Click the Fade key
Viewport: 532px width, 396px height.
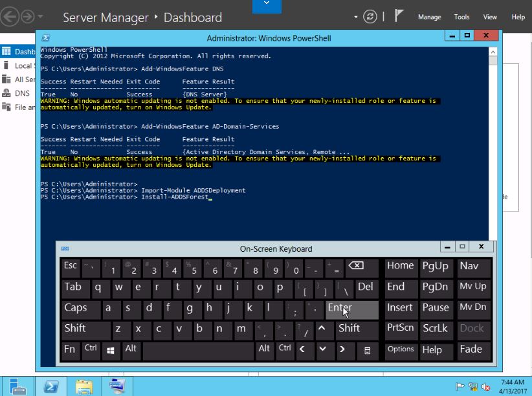point(474,351)
